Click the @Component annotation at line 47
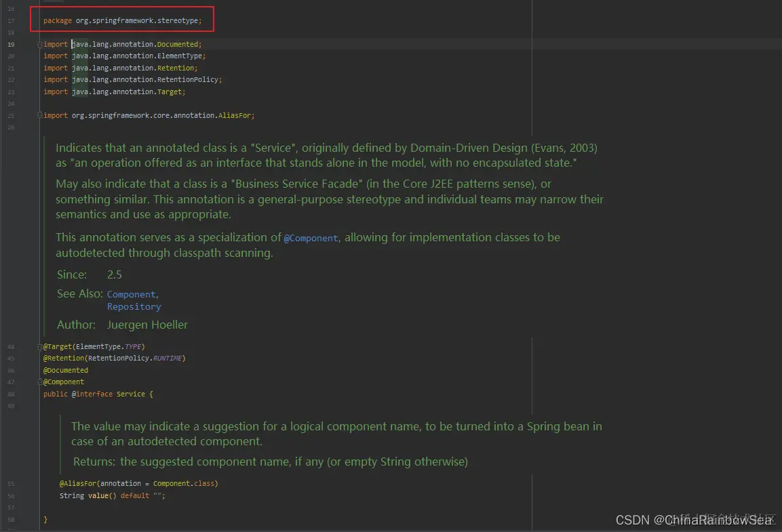This screenshot has width=782, height=532. (x=64, y=382)
